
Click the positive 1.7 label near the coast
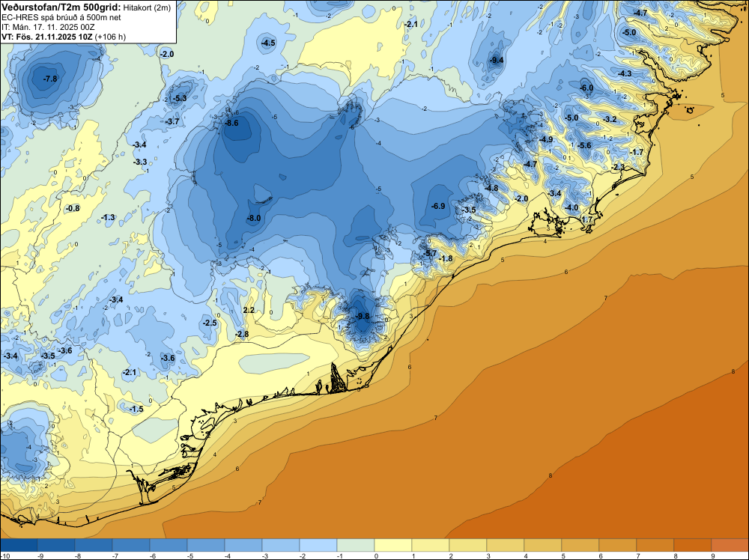click(x=586, y=219)
